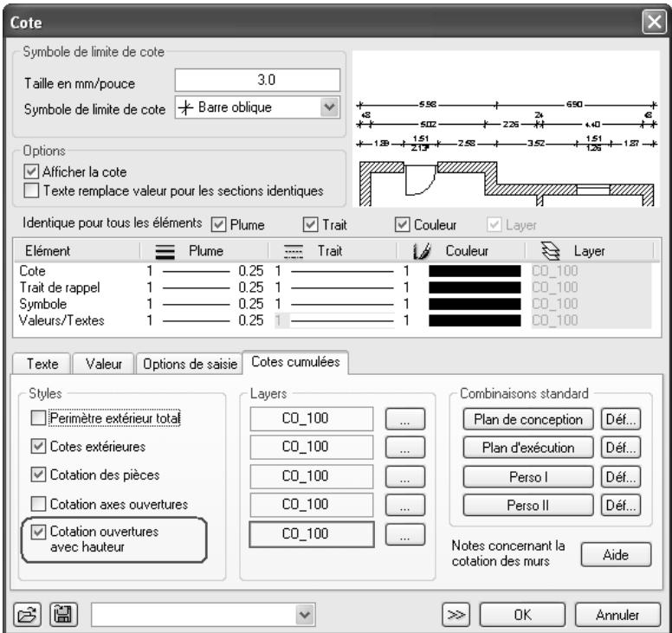The height and width of the screenshot is (633, 672).
Task: Select the Cote element row
Action: tap(32, 271)
